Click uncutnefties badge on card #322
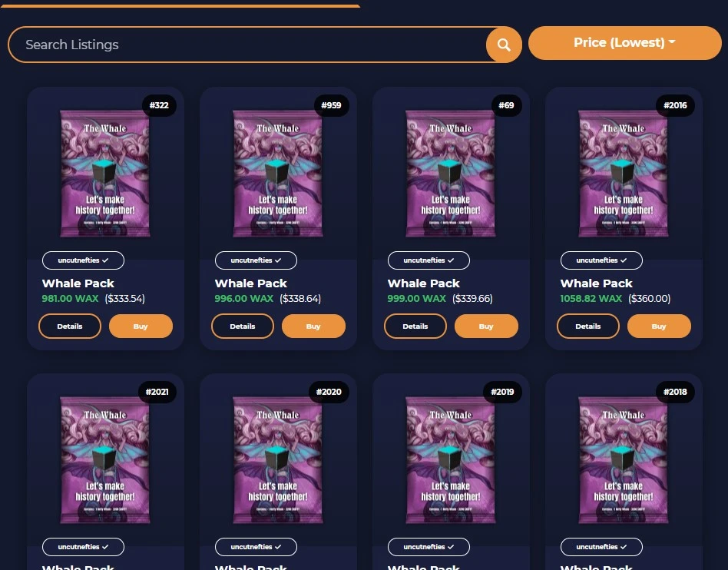The height and width of the screenshot is (570, 728). point(83,260)
